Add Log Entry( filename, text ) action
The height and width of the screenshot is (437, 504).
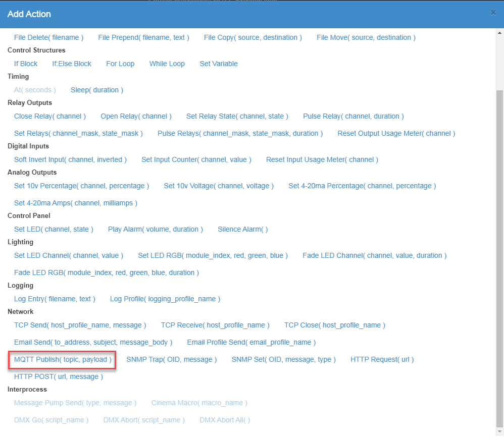[x=55, y=299]
